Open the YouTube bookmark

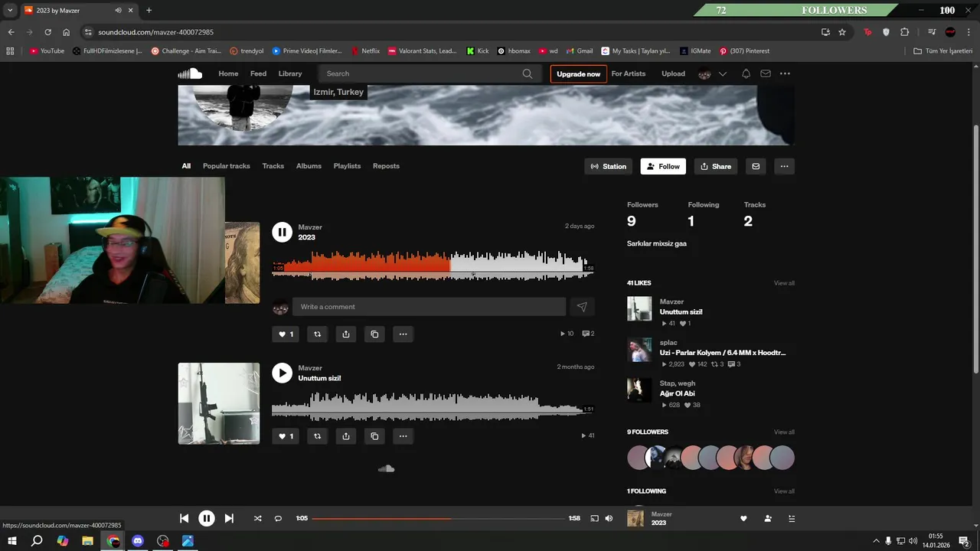coord(47,51)
